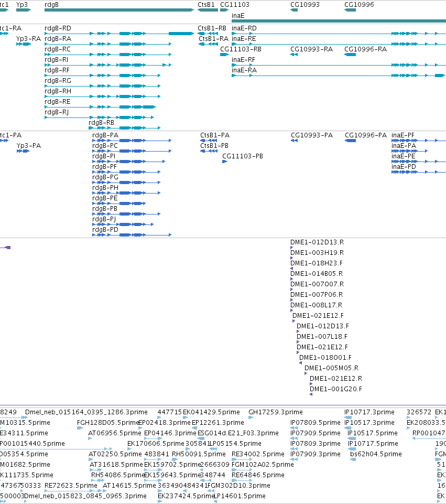Click the rdgB-PD protein label
446x504 pixels.
click(x=105, y=230)
